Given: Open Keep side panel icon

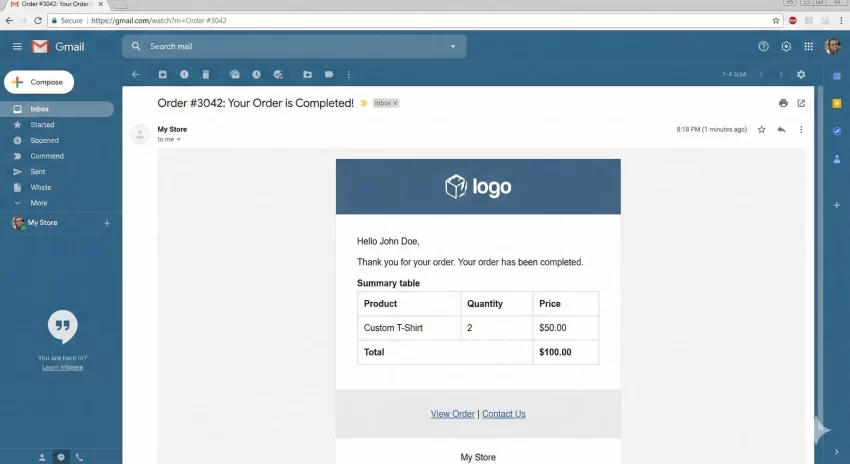Looking at the screenshot, I should (837, 104).
